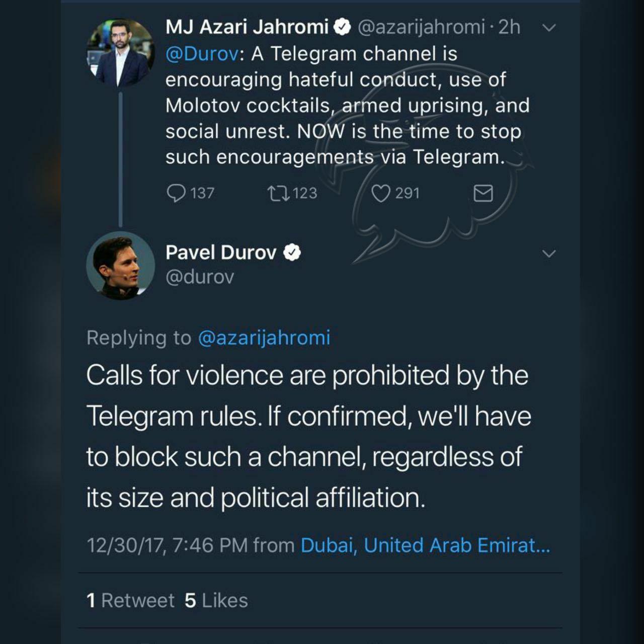
Task: Open MJ Azari Jahromi's profile picture
Action: (121, 52)
